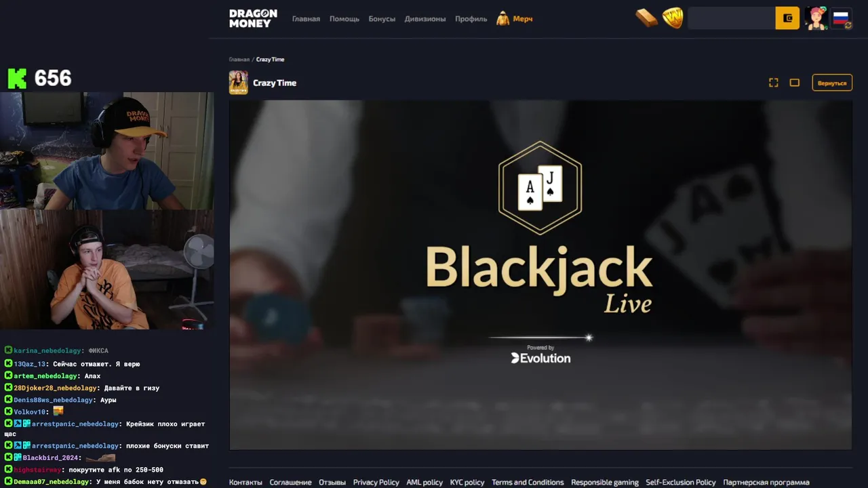Open the Privacy Policy footer link
Screen dimensions: 868x488
point(376,483)
